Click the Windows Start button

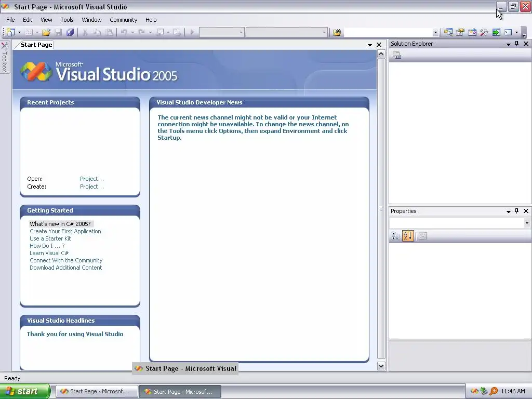pyautogui.click(x=25, y=392)
